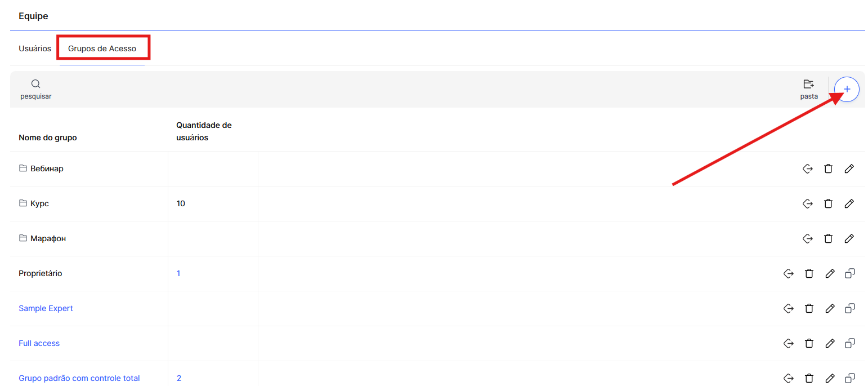Click move icon for Марафон folder
Image resolution: width=868 pixels, height=386 pixels.
pos(807,238)
